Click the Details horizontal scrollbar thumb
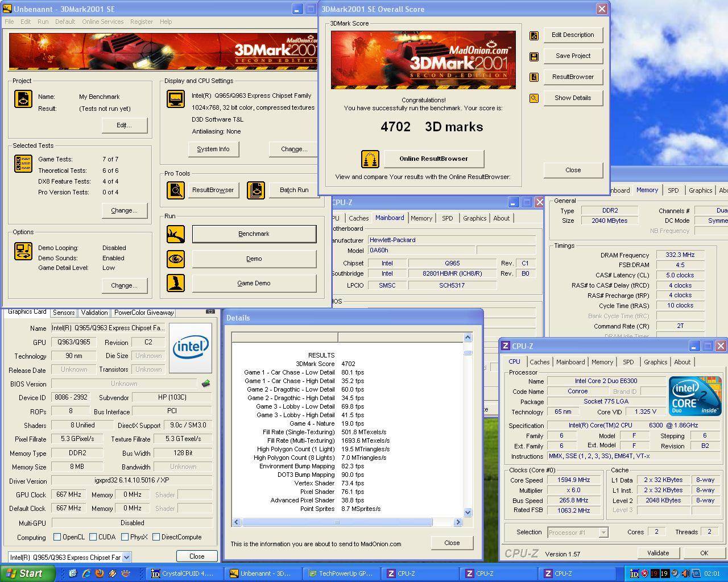Screen dimensions: 728x582 (x=337, y=522)
